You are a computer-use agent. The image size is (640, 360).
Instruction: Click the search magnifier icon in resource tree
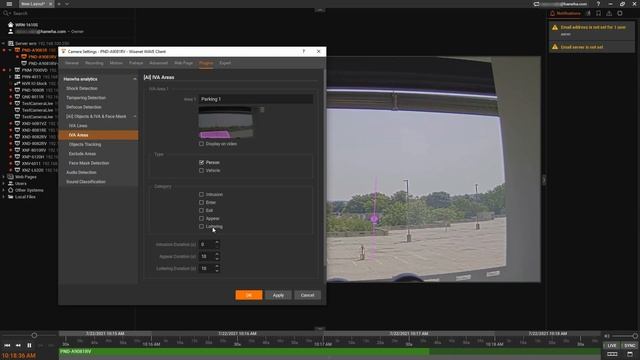pyautogui.click(x=5, y=13)
